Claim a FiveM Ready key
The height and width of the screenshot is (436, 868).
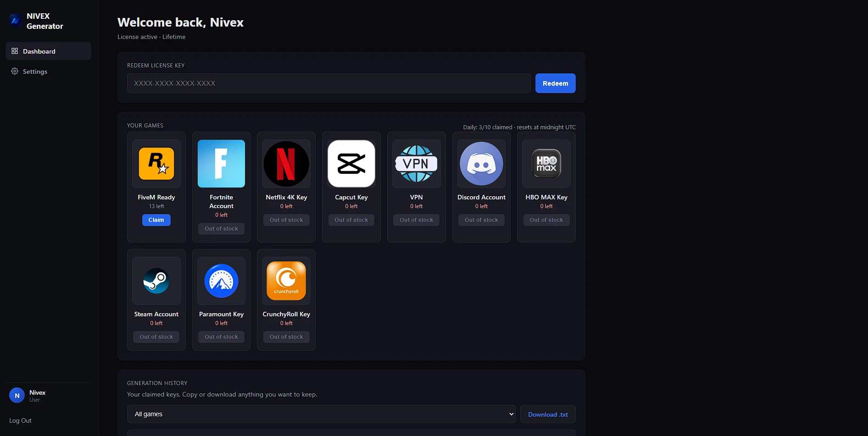click(156, 220)
